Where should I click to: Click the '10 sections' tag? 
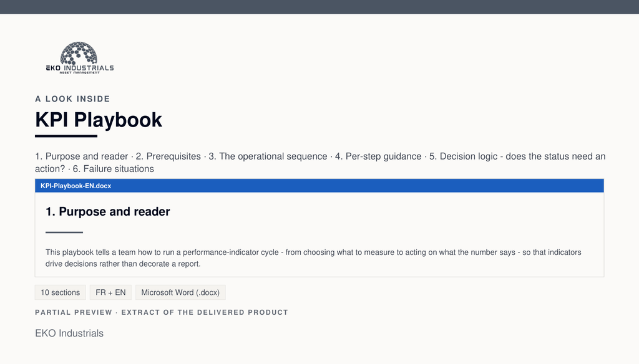[61, 292]
